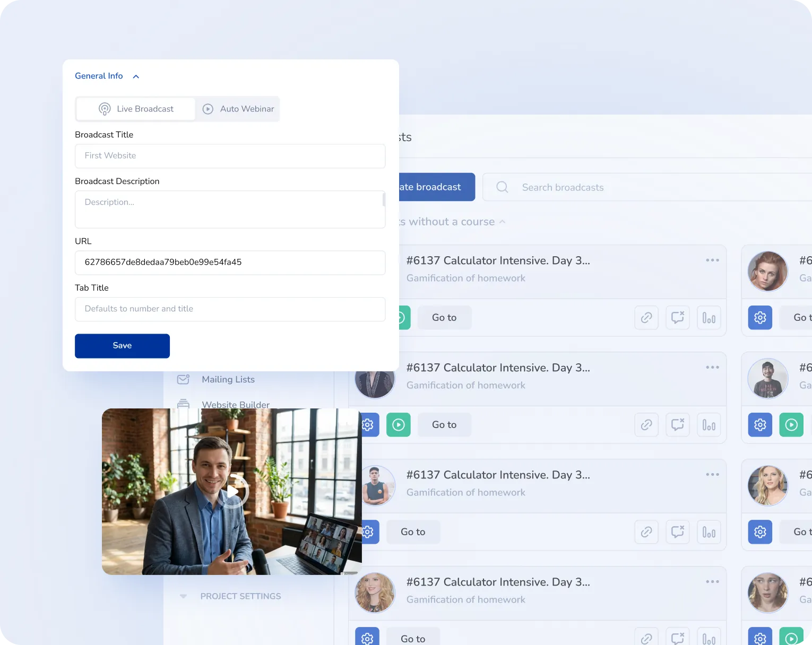Viewport: 812px width, 645px height.
Task: Click the Broadcast Title input field
Action: point(230,156)
